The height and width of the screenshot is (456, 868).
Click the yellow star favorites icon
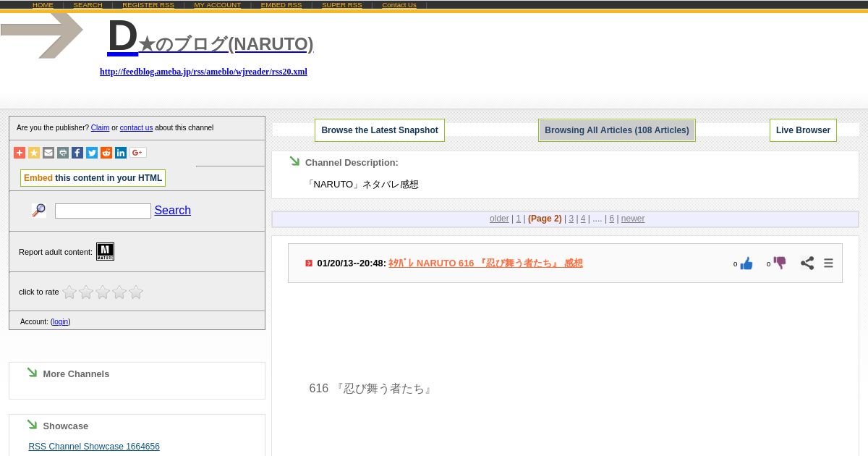coord(34,153)
